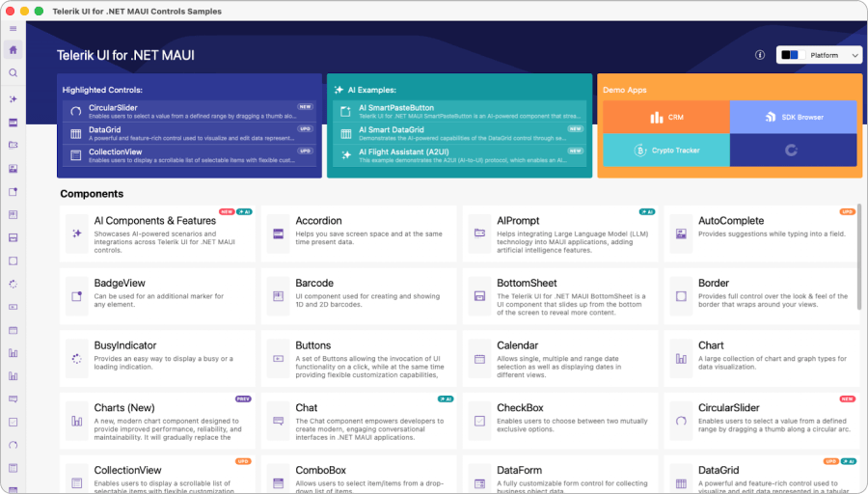Select the BusyIndicator icon in the left sidebar

[x=14, y=284]
